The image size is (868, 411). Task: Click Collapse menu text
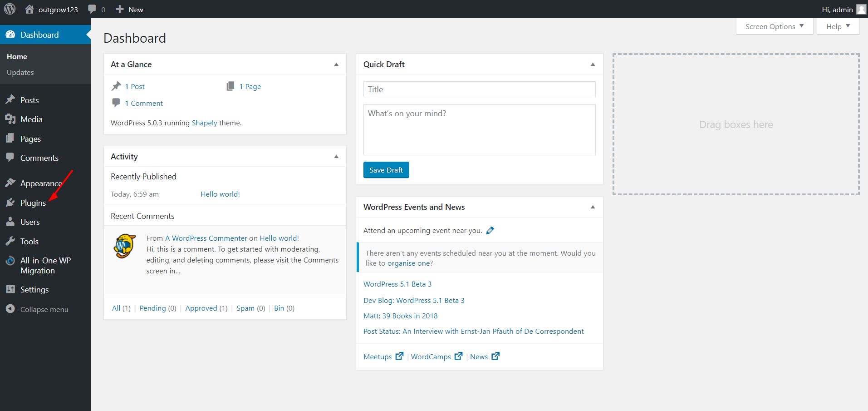pos(44,309)
